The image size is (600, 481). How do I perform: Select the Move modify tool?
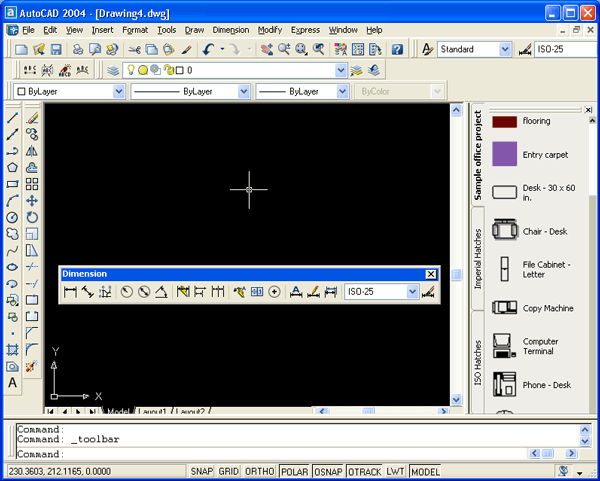(x=32, y=200)
